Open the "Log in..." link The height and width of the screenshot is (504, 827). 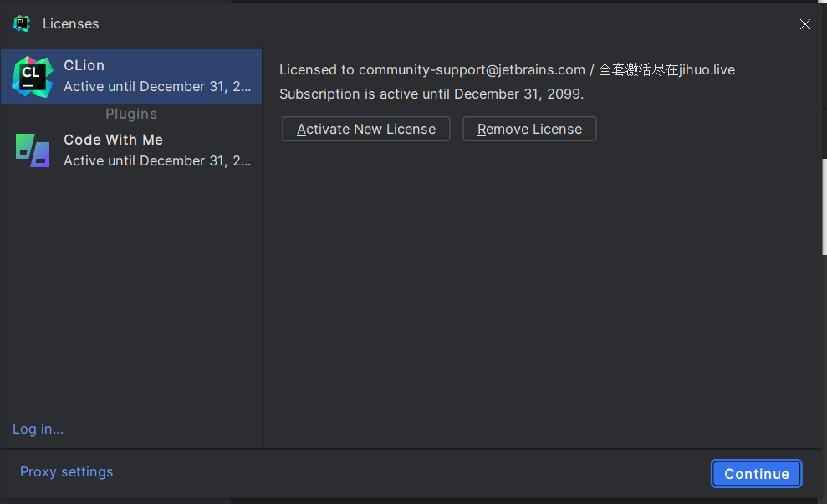click(x=38, y=429)
